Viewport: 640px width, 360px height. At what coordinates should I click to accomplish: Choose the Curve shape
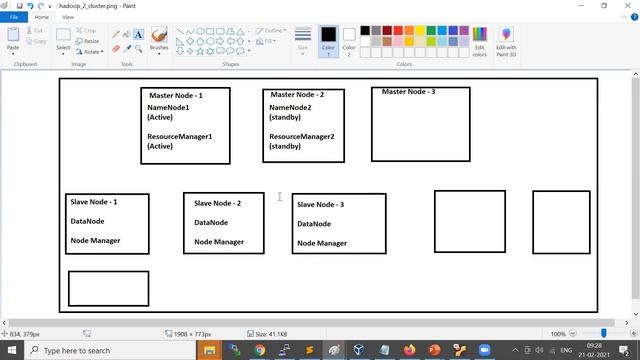190,31
